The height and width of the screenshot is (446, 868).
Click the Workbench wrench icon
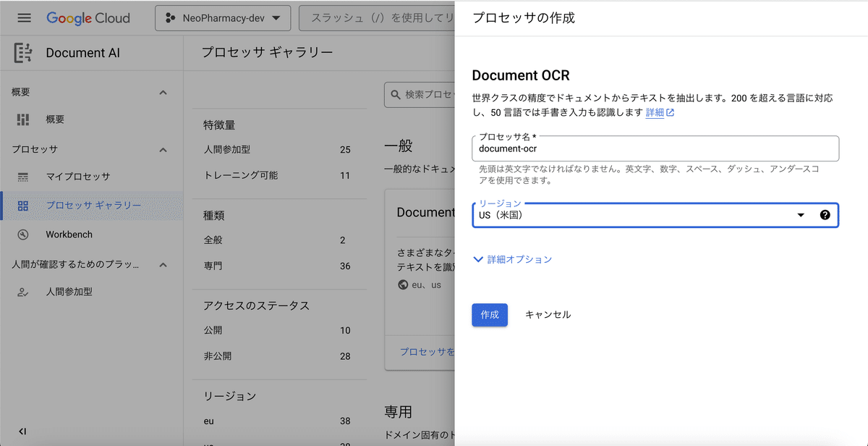[x=23, y=235]
